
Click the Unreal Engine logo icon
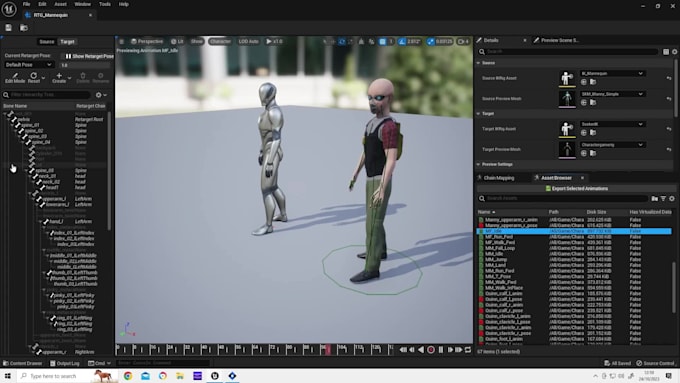[x=9, y=9]
